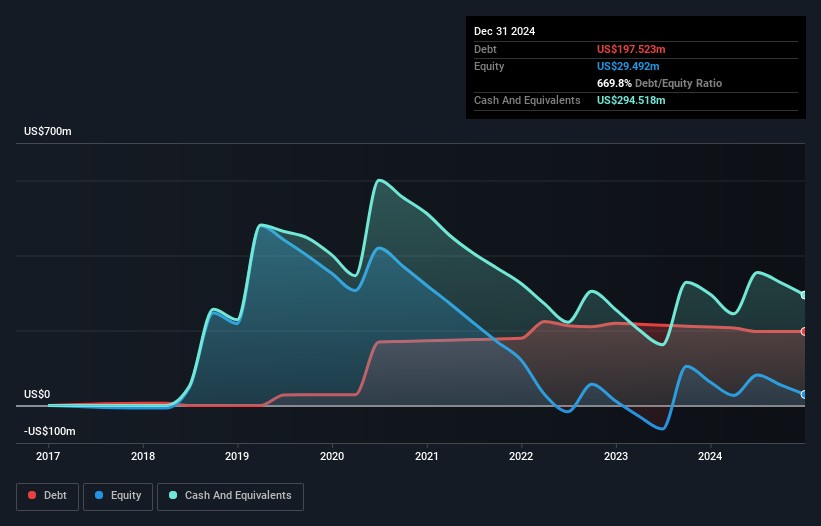The image size is (821, 526).
Task: Select the 2019 x-axis year label
Action: (x=237, y=458)
